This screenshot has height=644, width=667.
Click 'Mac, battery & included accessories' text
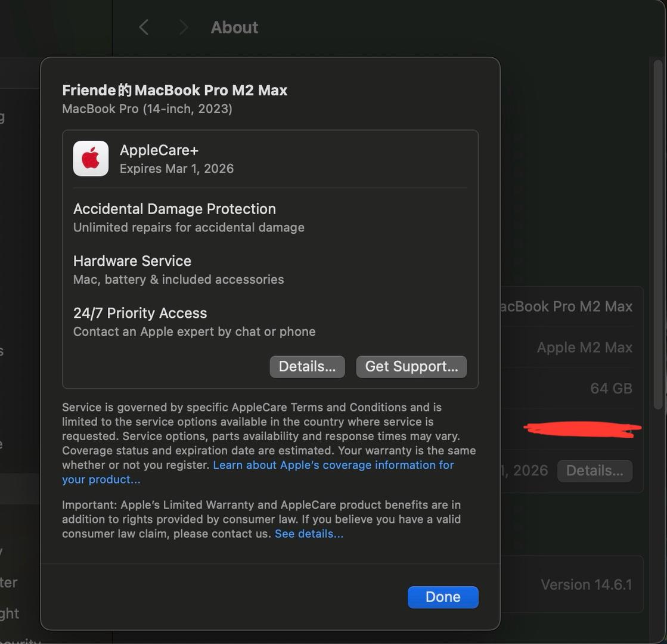(179, 280)
